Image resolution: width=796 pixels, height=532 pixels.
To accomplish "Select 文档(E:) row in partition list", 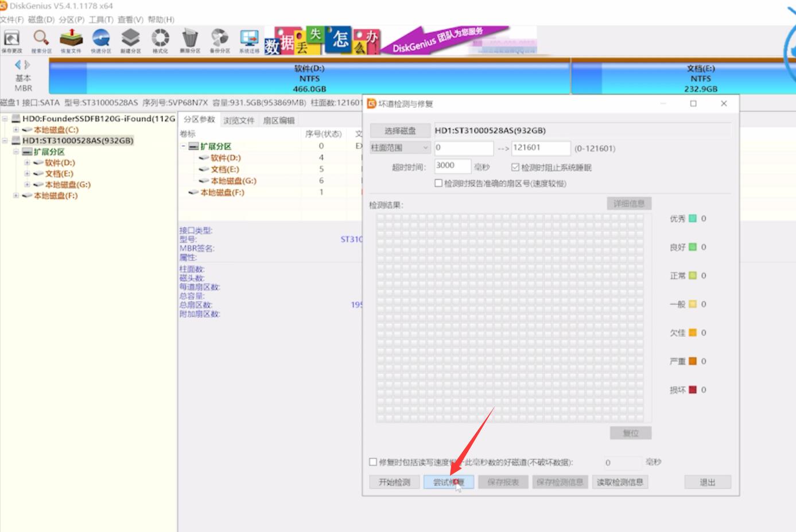I will 271,169.
